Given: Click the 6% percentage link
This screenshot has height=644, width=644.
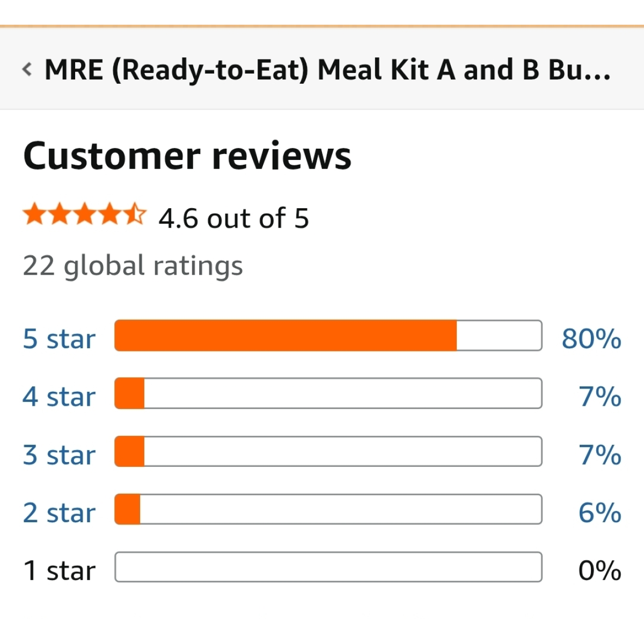Looking at the screenshot, I should click(600, 513).
